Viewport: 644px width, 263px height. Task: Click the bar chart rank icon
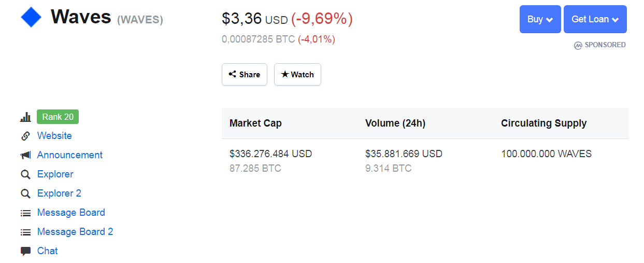(25, 117)
